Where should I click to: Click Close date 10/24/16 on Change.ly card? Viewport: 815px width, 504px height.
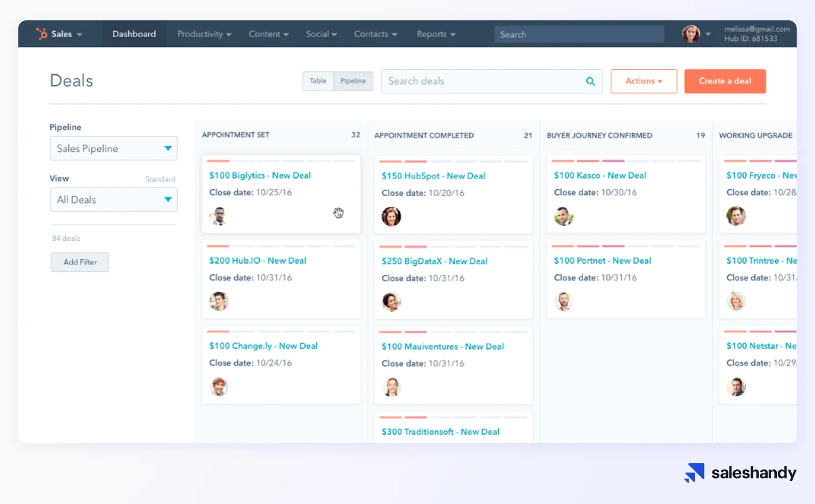tap(251, 363)
